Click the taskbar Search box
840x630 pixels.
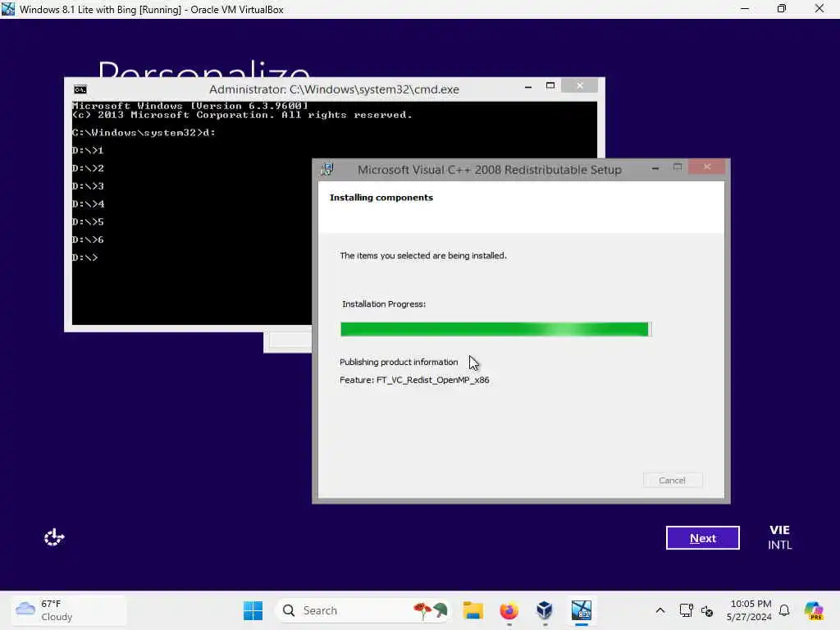click(x=363, y=610)
